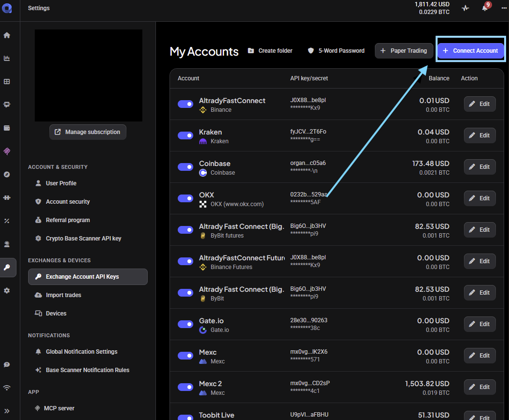Disable the Kraken account toggle
The height and width of the screenshot is (420, 509).
click(x=185, y=135)
